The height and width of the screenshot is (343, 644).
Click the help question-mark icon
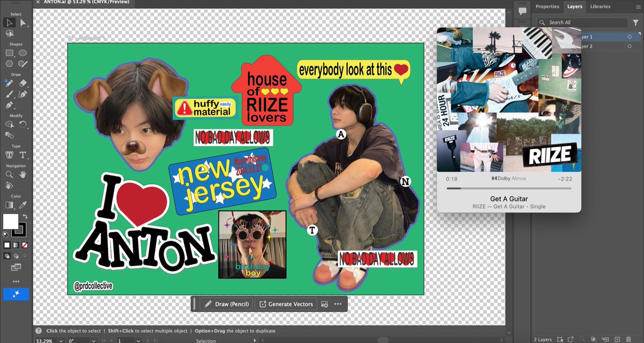[39, 331]
